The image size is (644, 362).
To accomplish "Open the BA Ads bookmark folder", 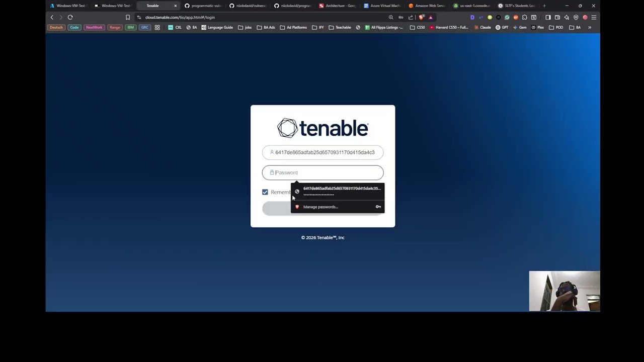I will coord(266,27).
